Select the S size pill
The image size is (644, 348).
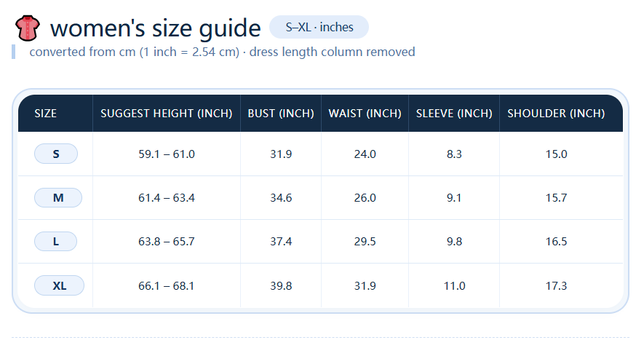[56, 154]
